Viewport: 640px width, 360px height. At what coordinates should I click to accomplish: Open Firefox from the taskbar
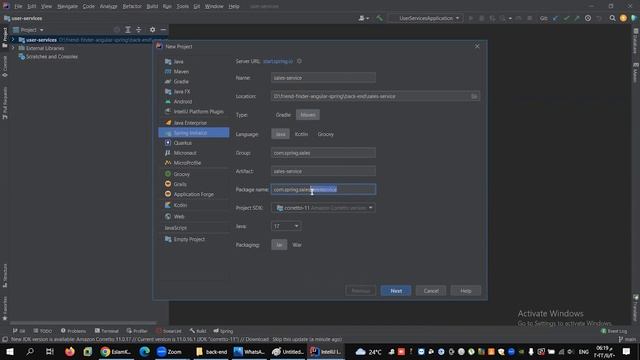(x=70, y=351)
